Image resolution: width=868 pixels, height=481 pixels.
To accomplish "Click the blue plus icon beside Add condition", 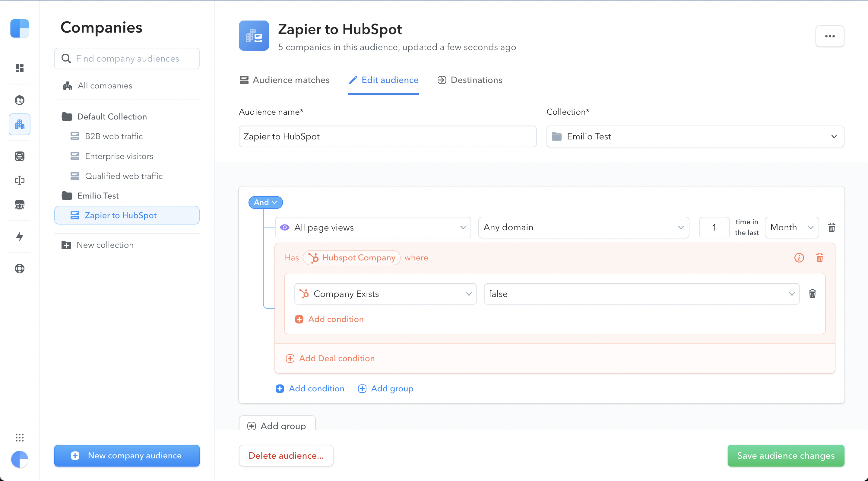I will (x=280, y=389).
